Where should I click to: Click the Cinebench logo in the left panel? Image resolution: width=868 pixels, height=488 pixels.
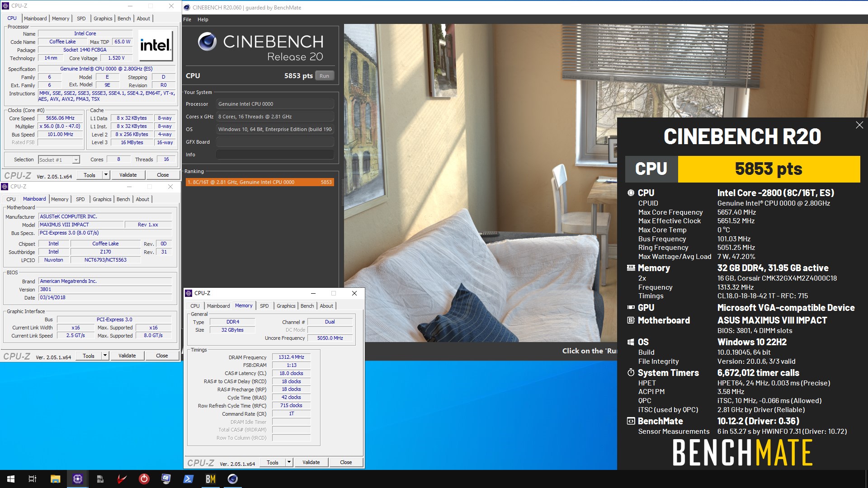click(207, 42)
